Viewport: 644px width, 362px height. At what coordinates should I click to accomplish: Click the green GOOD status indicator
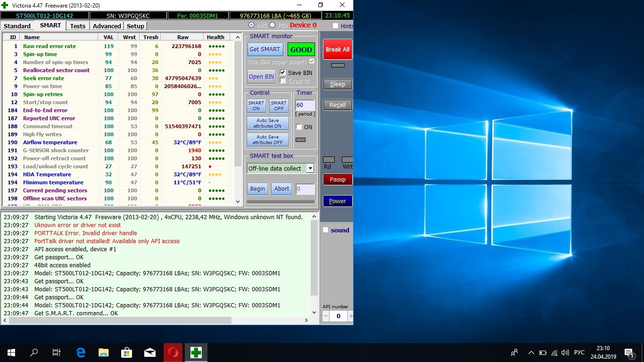click(301, 49)
